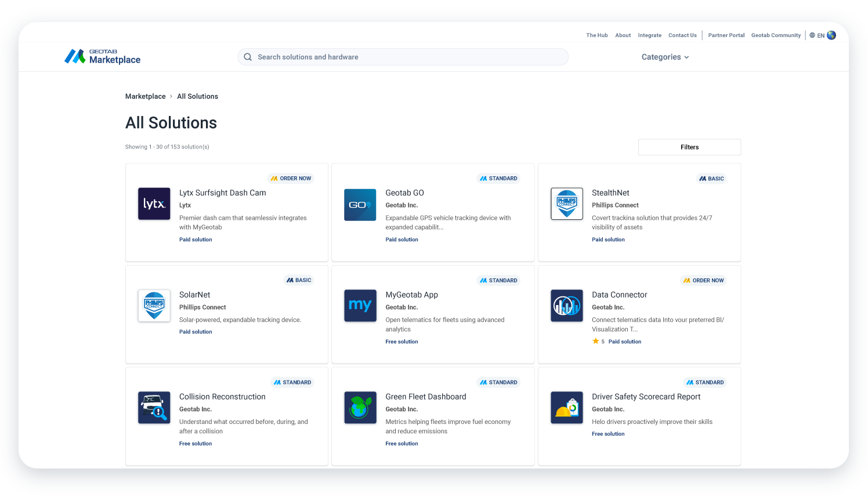
Task: Click the Green Fleet Dashboard leaf icon
Action: [x=360, y=407]
